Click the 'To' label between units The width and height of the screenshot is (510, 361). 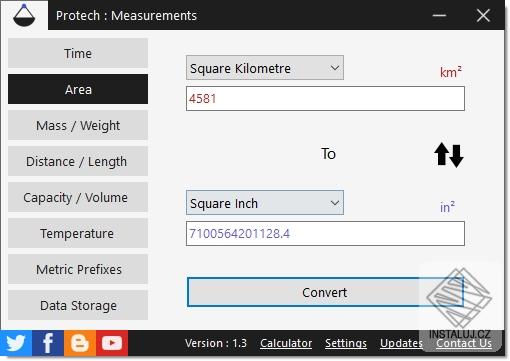point(328,154)
